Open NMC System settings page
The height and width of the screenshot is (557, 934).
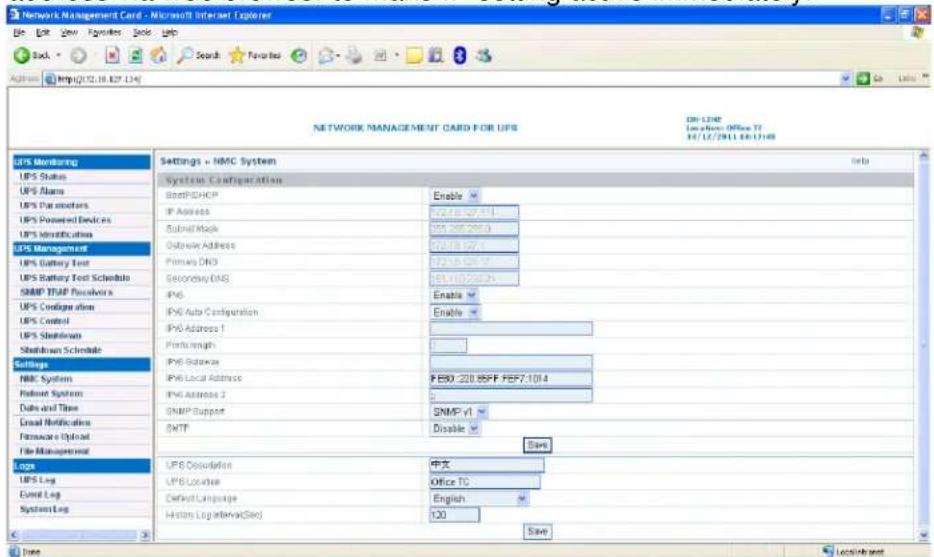(46, 379)
